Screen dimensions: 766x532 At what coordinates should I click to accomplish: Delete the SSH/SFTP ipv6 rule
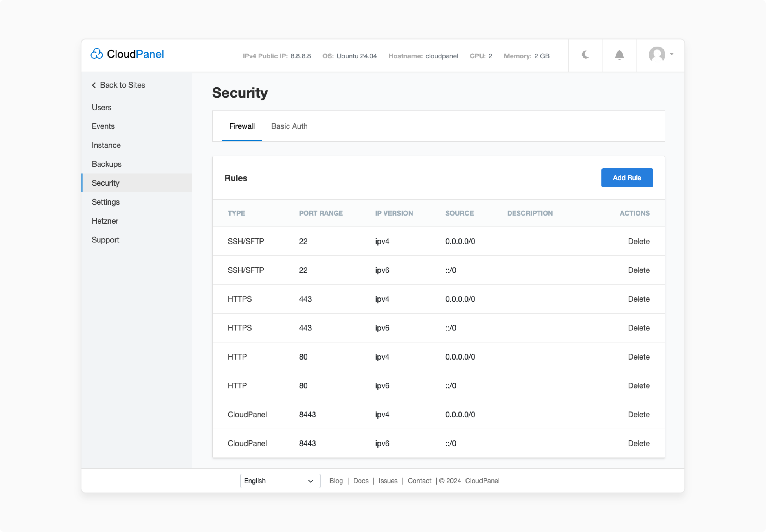point(639,270)
